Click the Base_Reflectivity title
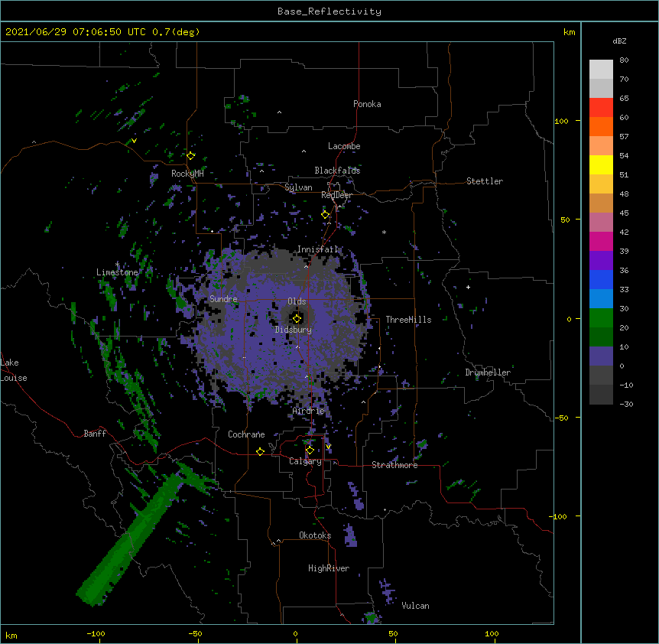 pyautogui.click(x=329, y=11)
